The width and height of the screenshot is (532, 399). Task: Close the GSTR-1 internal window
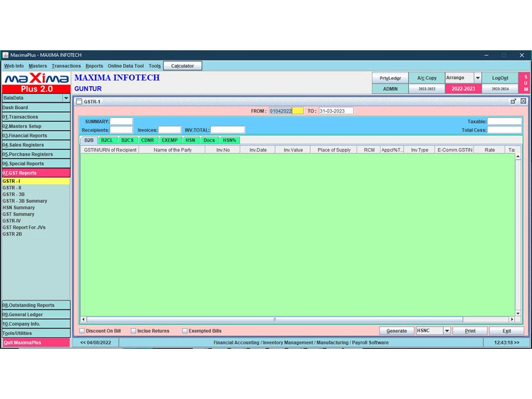click(x=523, y=101)
